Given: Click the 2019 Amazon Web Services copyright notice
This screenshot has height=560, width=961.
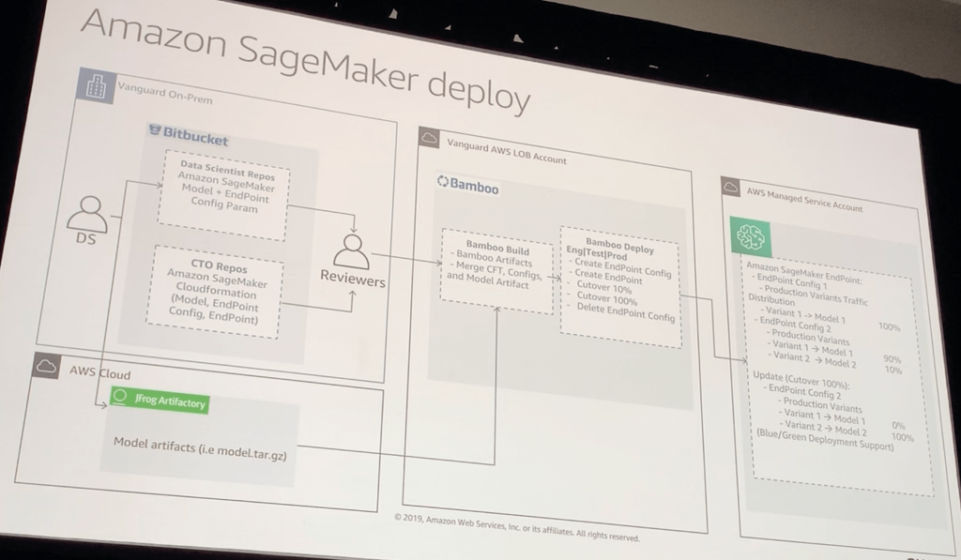Looking at the screenshot, I should click(517, 527).
